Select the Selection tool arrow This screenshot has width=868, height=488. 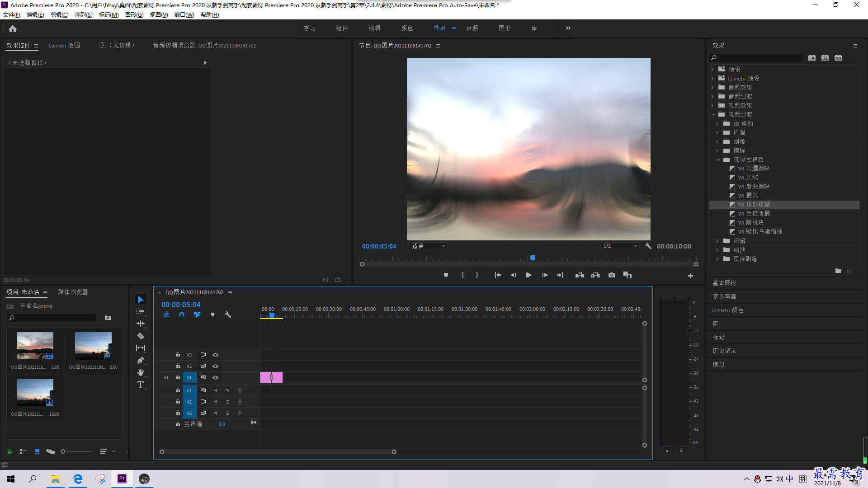pyautogui.click(x=141, y=300)
